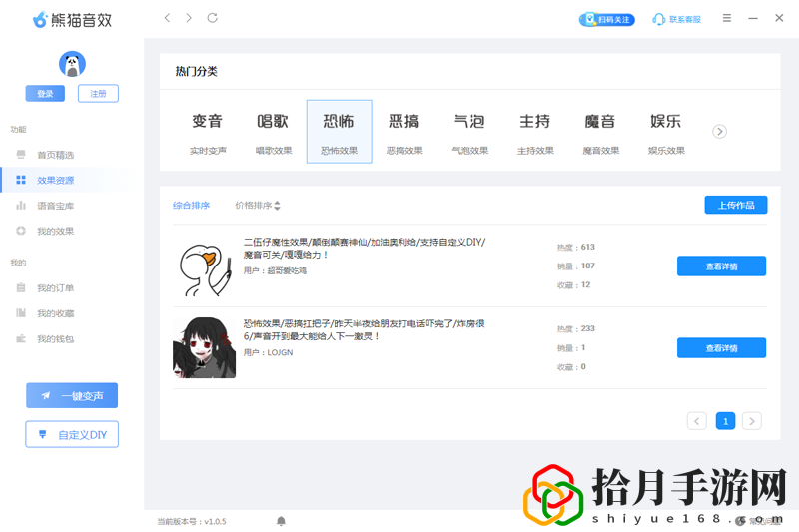Select the 气泡 category

(x=469, y=132)
